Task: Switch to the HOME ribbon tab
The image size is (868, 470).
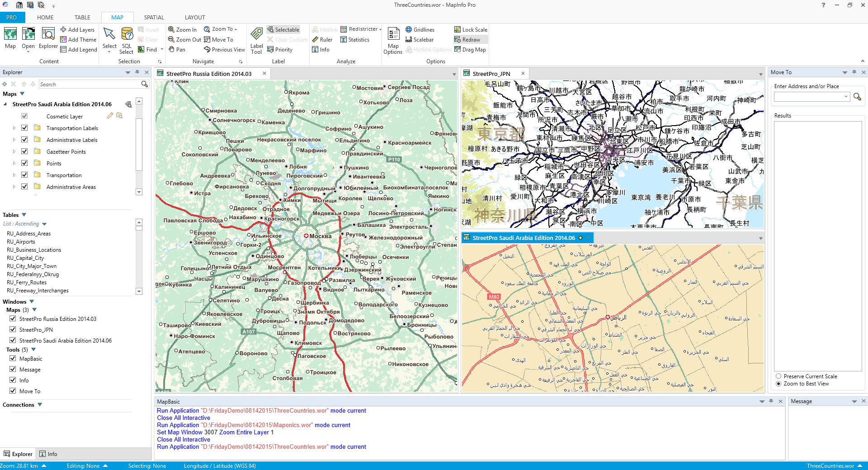Action: [x=45, y=18]
